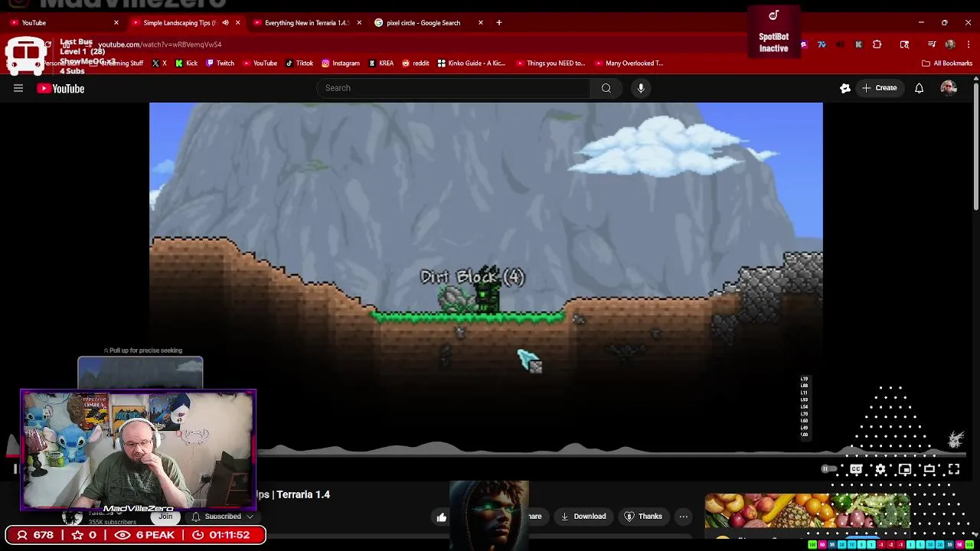
Task: Toggle the autoplay switch on the player
Action: (x=829, y=469)
